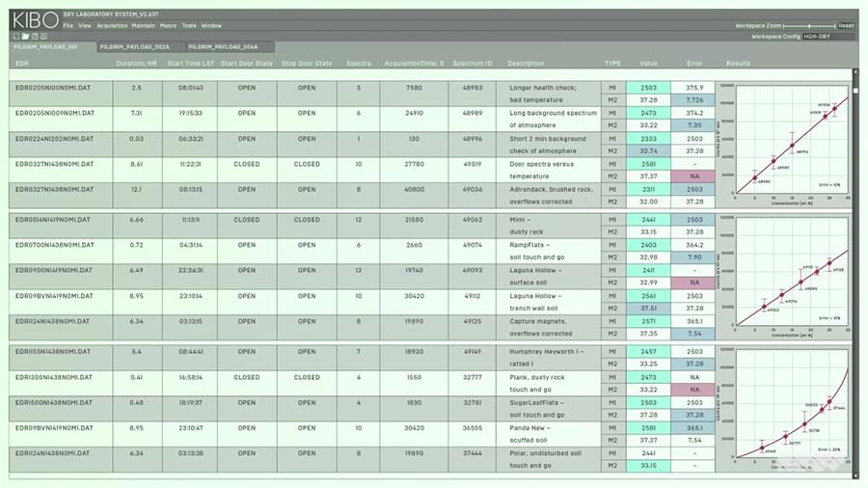
Task: Open the File menu
Action: [x=68, y=26]
